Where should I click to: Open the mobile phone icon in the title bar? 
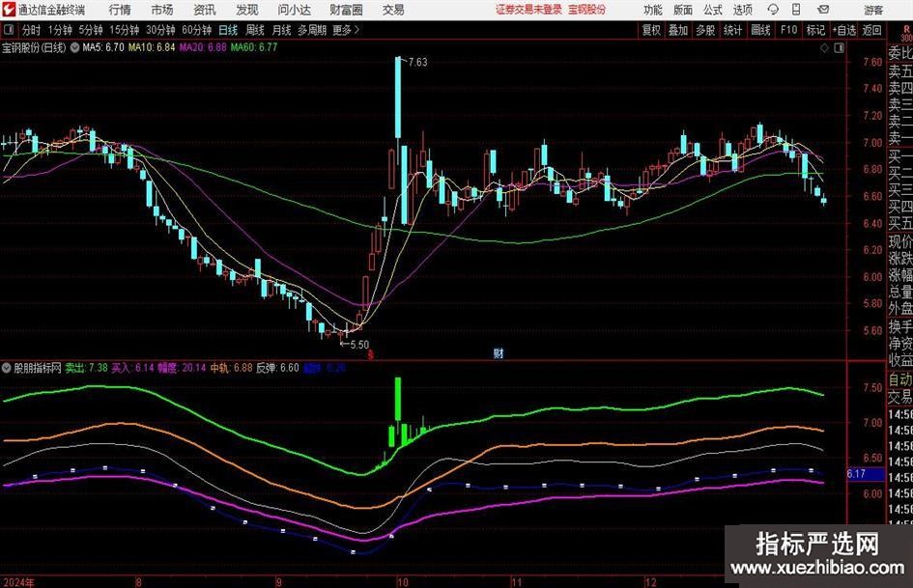tap(796, 10)
